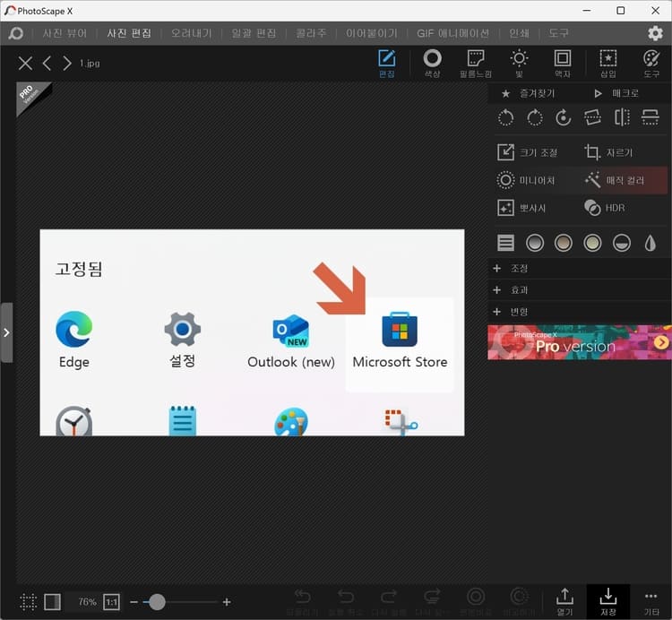The height and width of the screenshot is (620, 672).
Task: Open the free rotate tool with center dot
Action: pos(564,117)
